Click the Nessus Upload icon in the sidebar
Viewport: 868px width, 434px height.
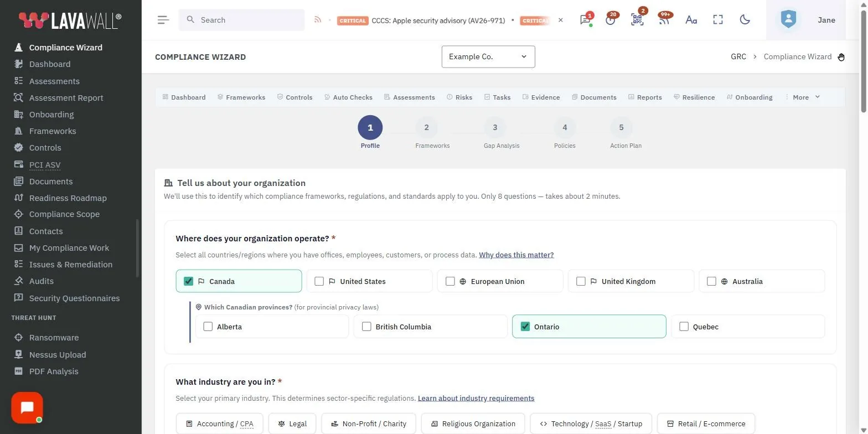coord(18,354)
